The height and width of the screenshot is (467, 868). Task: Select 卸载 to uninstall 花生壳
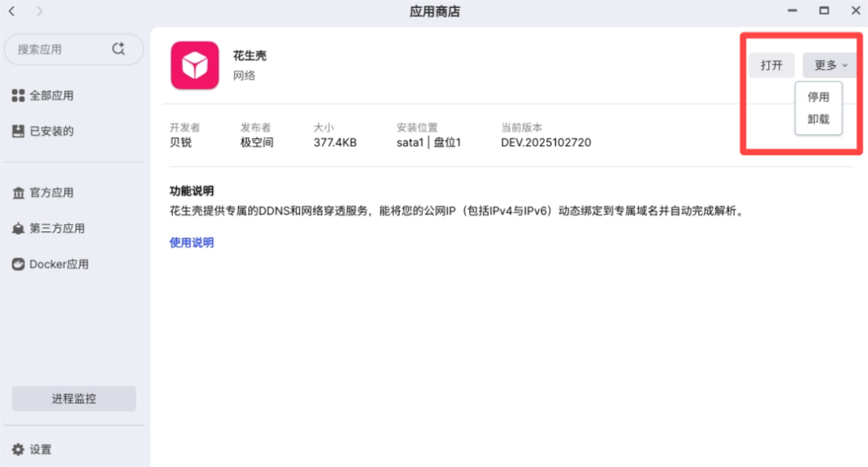818,119
